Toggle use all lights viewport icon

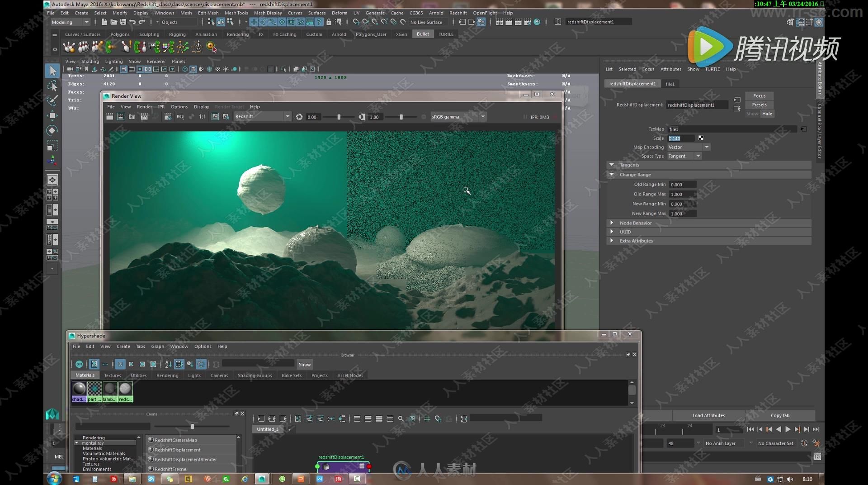pos(226,69)
